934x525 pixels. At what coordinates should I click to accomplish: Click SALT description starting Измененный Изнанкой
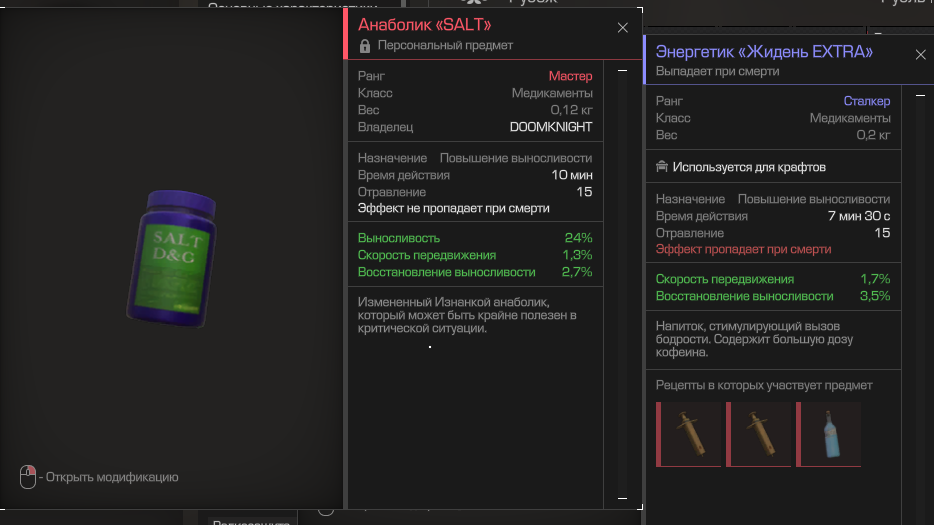[x=467, y=315]
